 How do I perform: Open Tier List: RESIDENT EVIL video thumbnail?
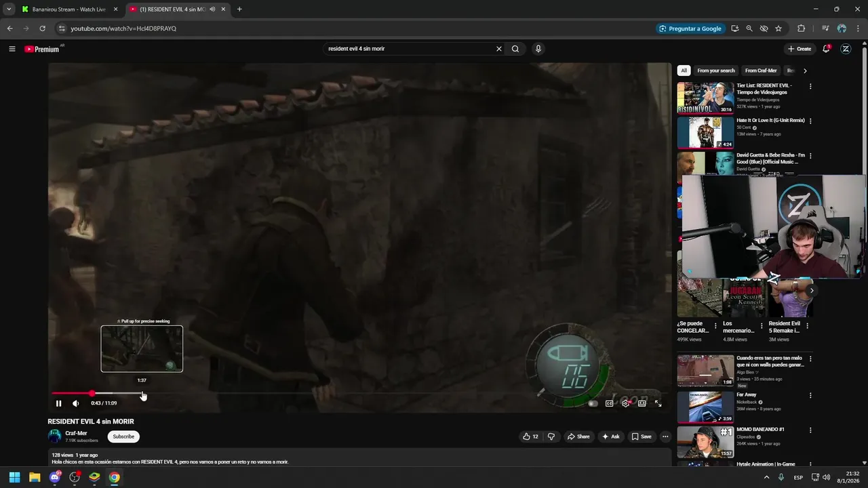(705, 98)
